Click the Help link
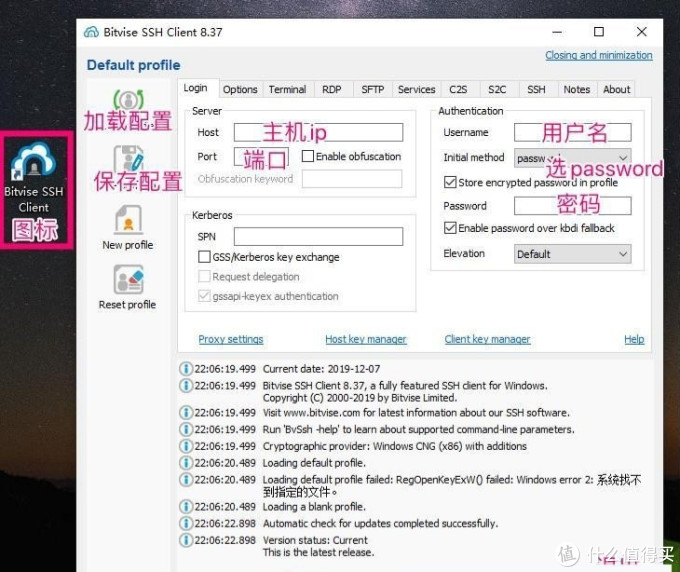The width and height of the screenshot is (680, 572). point(634,339)
